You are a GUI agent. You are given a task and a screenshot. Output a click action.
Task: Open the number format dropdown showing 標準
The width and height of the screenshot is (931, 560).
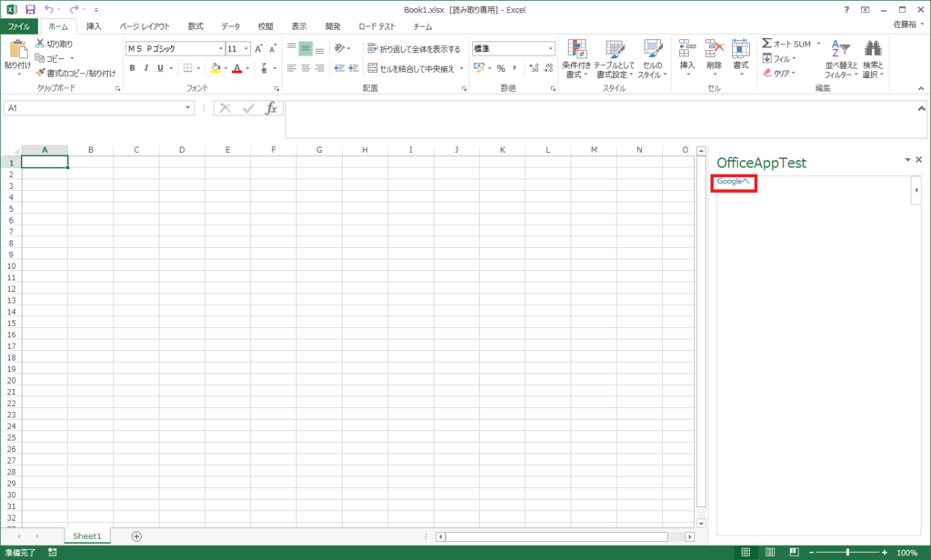coord(550,48)
